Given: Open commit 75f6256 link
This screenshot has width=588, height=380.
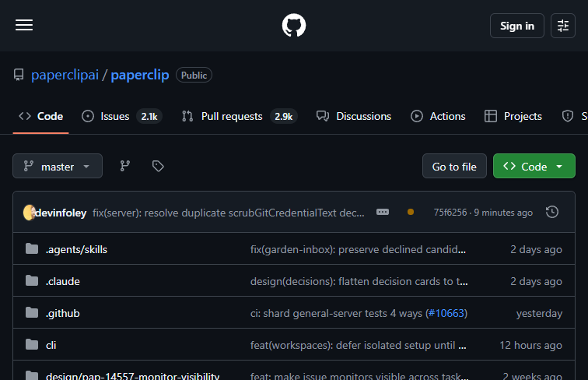Looking at the screenshot, I should (x=450, y=213).
